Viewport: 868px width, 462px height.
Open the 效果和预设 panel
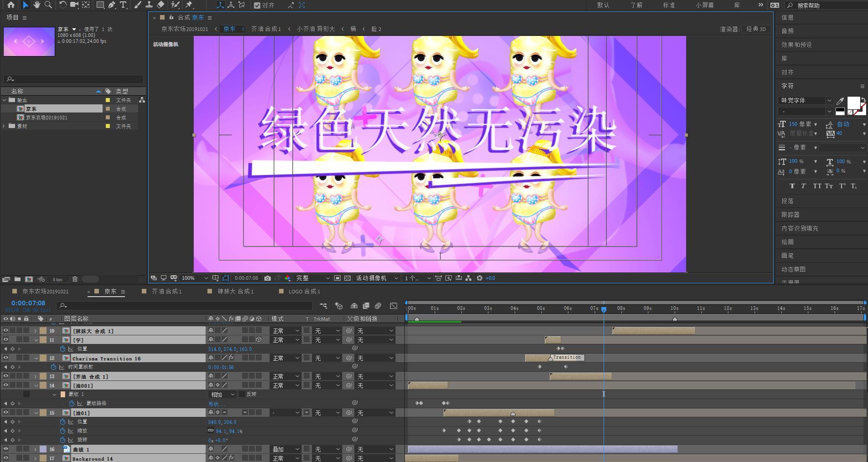tap(796, 45)
